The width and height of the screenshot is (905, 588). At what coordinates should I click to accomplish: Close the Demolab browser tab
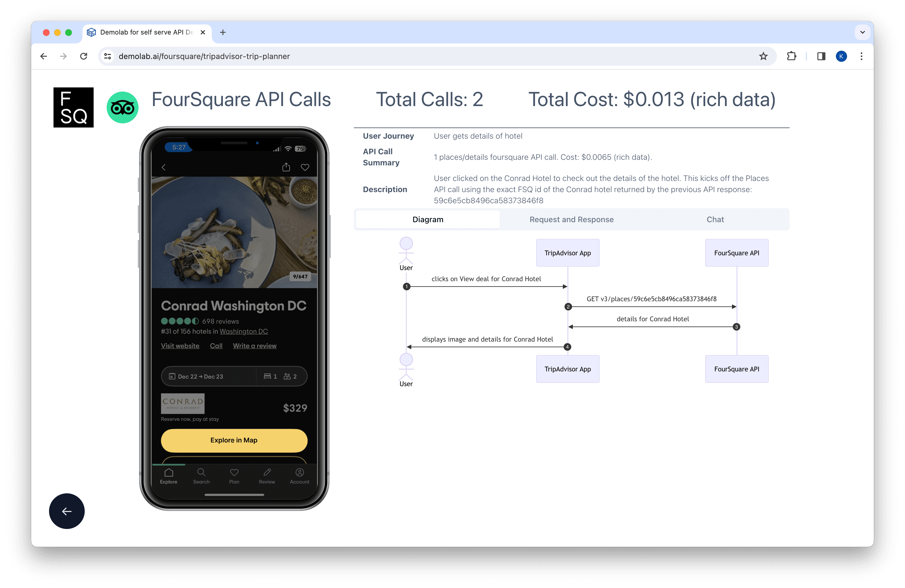click(203, 32)
